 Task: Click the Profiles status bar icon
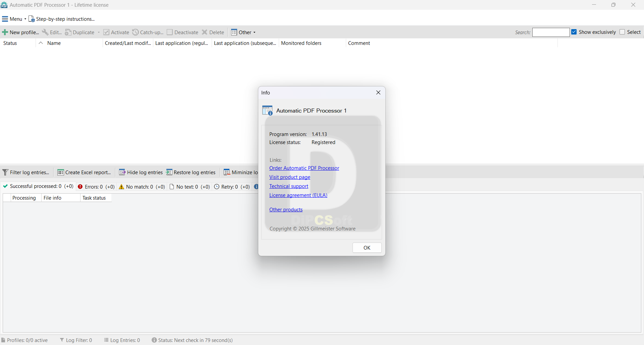(3, 340)
